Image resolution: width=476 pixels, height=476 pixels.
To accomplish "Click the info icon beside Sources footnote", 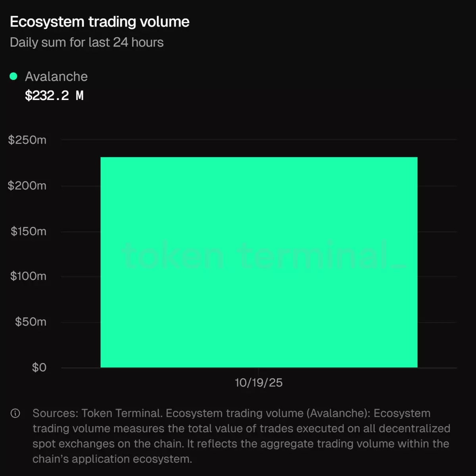I will coord(15,414).
